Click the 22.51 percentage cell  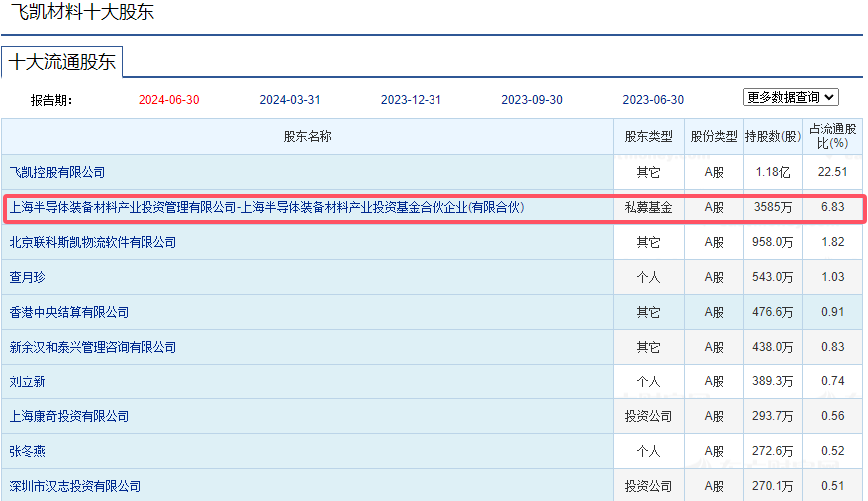tap(832, 172)
